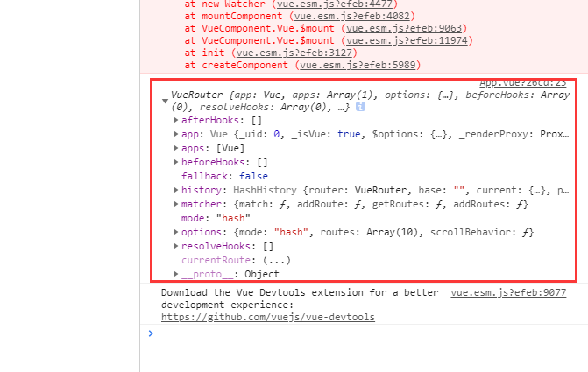The width and height of the screenshot is (588, 372).
Task: Click the 'at createComponent' stack text
Action: coord(236,65)
